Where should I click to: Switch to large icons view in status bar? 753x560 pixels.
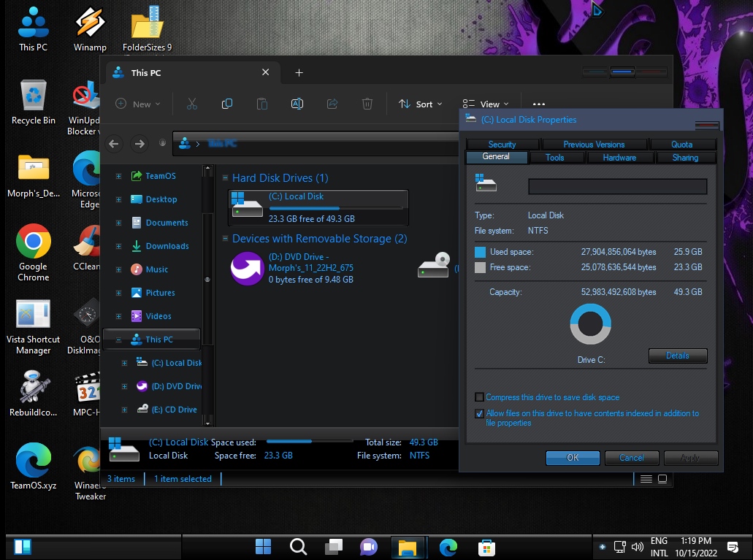[x=662, y=479]
